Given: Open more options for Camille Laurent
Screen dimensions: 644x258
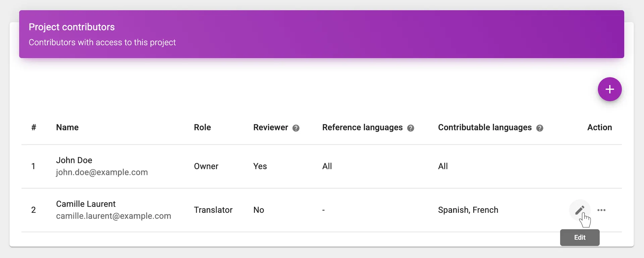Looking at the screenshot, I should 601,210.
